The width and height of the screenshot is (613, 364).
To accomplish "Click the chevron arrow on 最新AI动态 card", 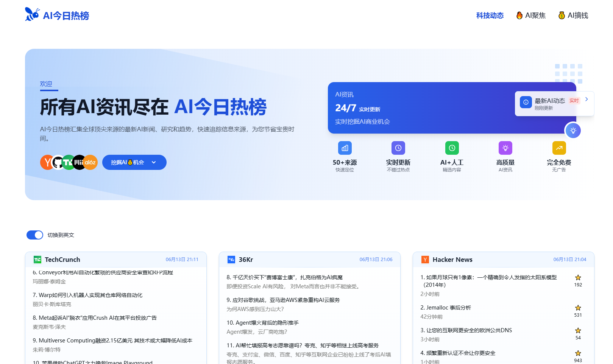I will [x=586, y=99].
